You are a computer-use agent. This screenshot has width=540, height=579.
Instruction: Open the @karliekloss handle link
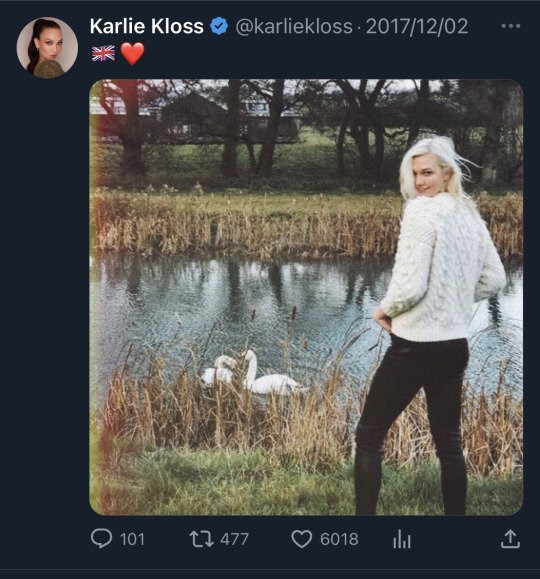(294, 27)
